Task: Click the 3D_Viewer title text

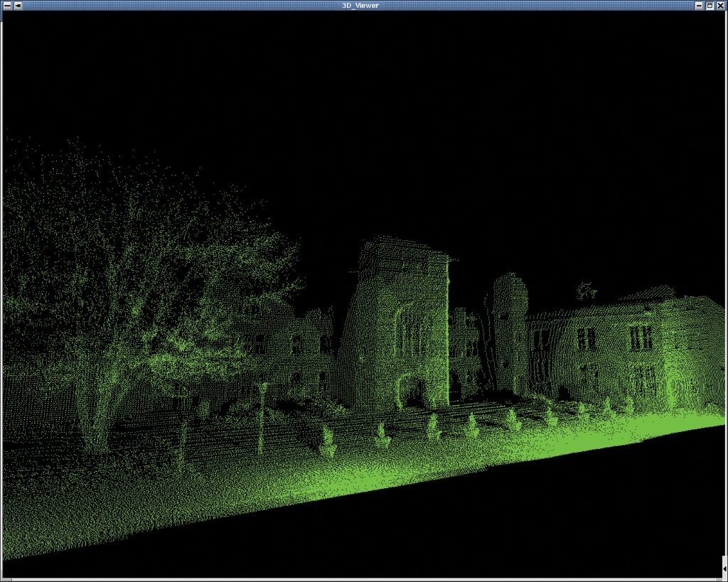Action: (x=360, y=5)
